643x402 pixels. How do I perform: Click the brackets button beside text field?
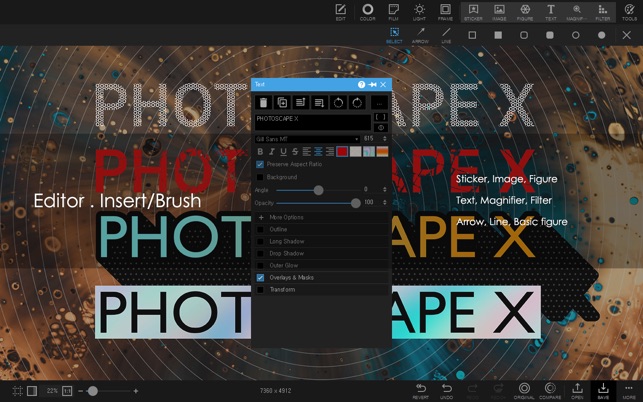(x=381, y=117)
